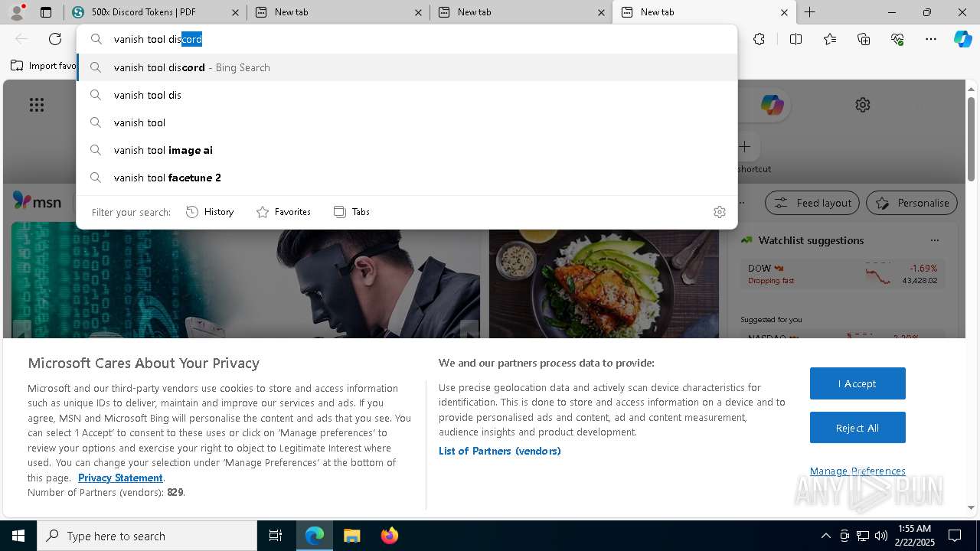Accept cookies with I Accept button
The height and width of the screenshot is (551, 980).
[857, 383]
